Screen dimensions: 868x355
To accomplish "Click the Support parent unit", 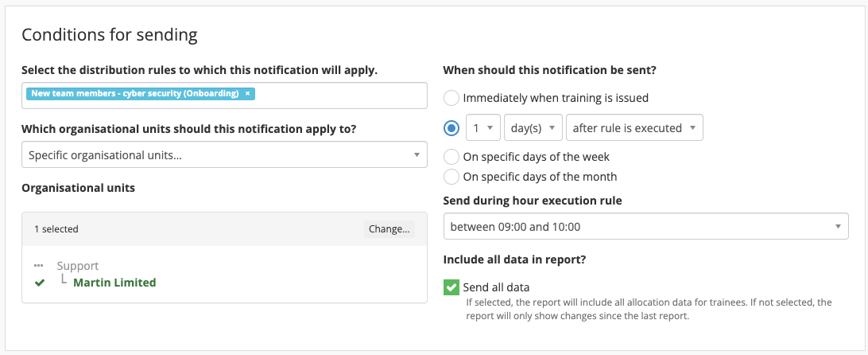I will (78, 266).
